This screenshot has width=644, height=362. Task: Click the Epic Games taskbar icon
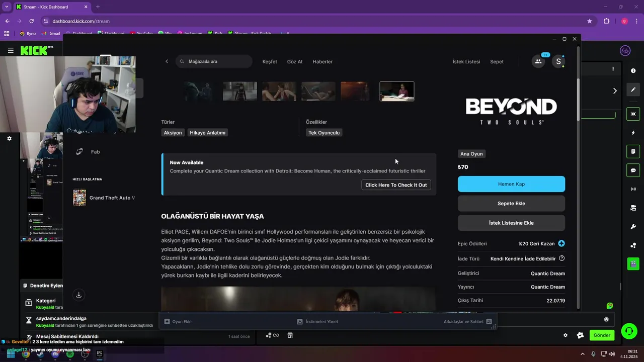(x=100, y=354)
